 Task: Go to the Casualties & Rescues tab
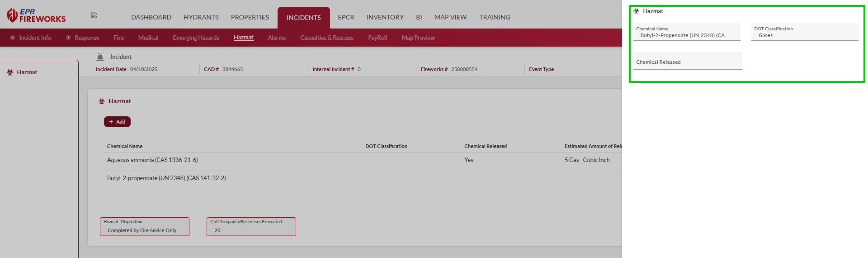coord(326,38)
